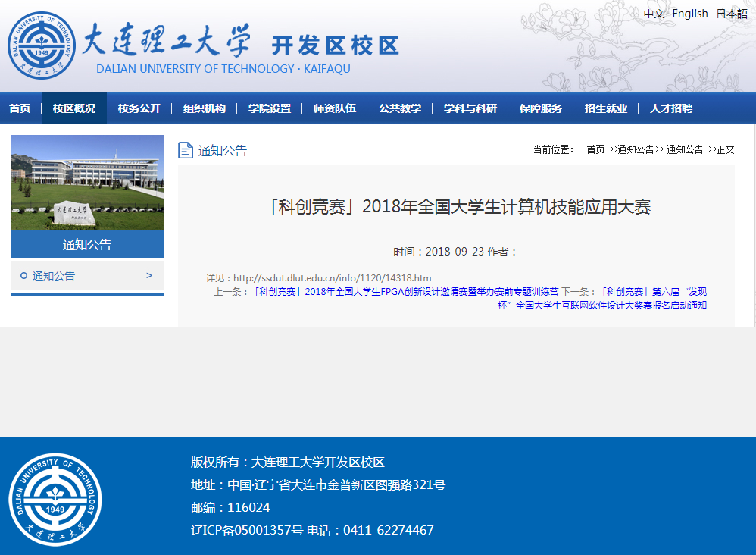Open previous article about FPGA创新设计邀请赛
756x555 pixels.
click(407, 292)
